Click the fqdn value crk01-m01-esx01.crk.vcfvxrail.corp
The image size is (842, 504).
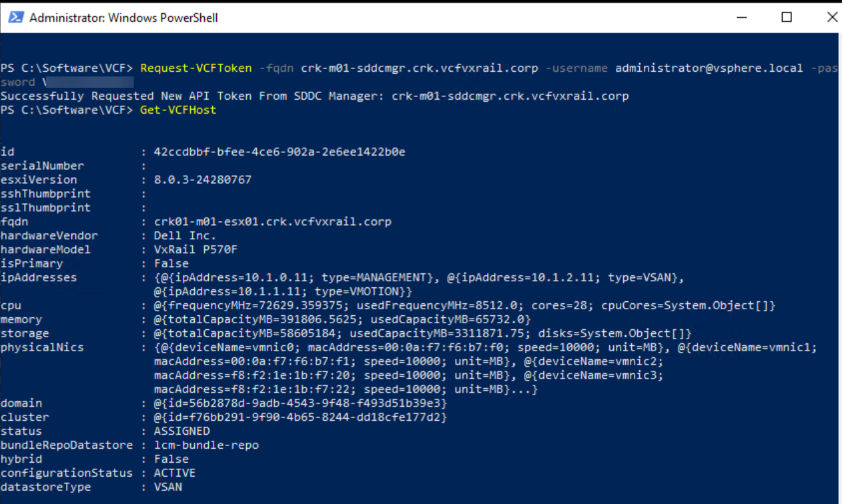tap(273, 221)
